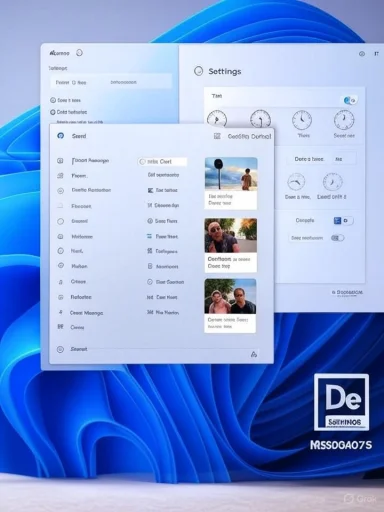Open the thumbnail of the man wearing sunglasses

tap(231, 245)
